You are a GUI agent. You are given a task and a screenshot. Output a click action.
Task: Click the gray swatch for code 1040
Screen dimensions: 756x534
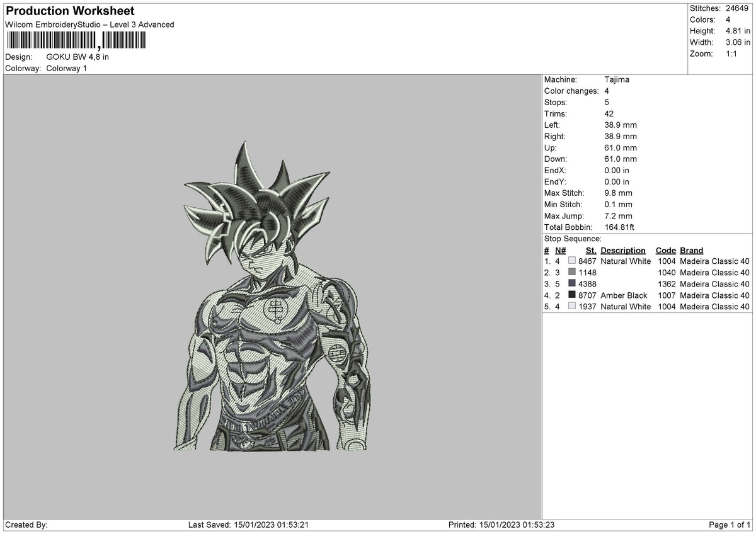(571, 272)
